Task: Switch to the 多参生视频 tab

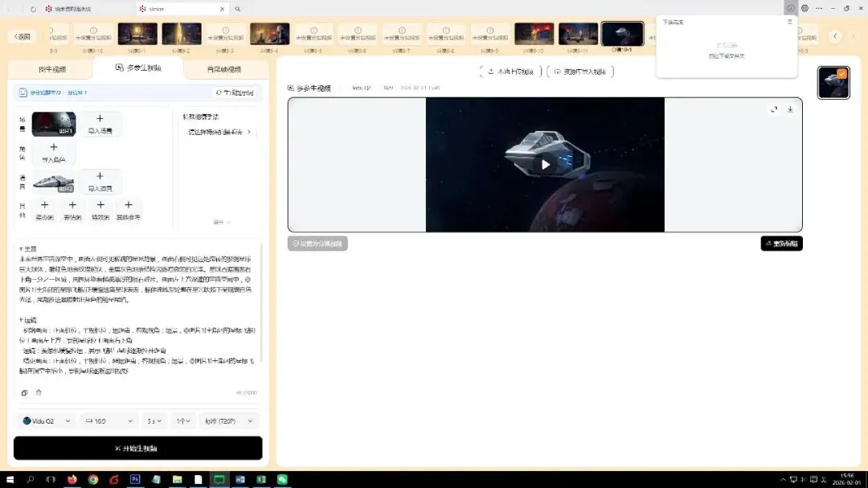Action: (138, 68)
